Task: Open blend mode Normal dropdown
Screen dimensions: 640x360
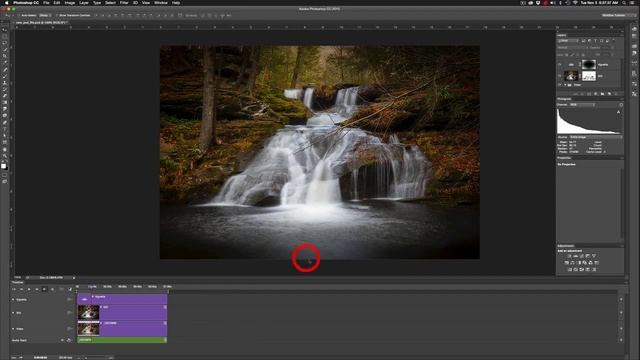Action: pos(572,48)
